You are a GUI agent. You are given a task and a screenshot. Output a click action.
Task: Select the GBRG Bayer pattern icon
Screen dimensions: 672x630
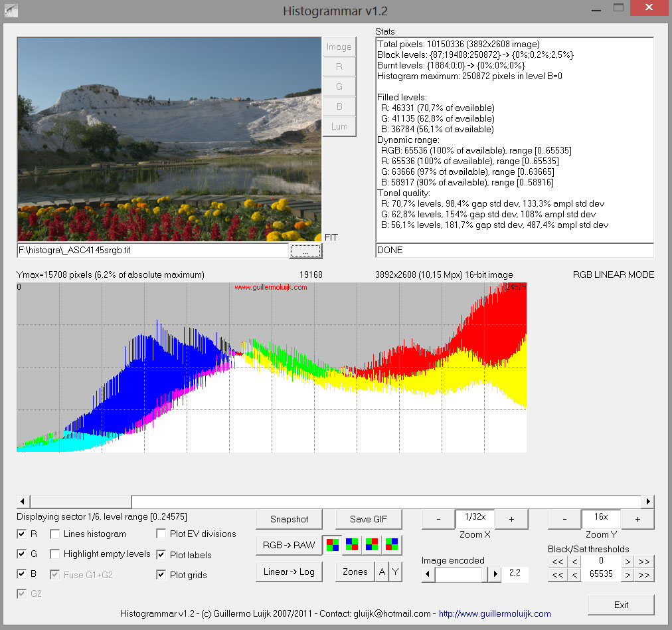(x=392, y=545)
